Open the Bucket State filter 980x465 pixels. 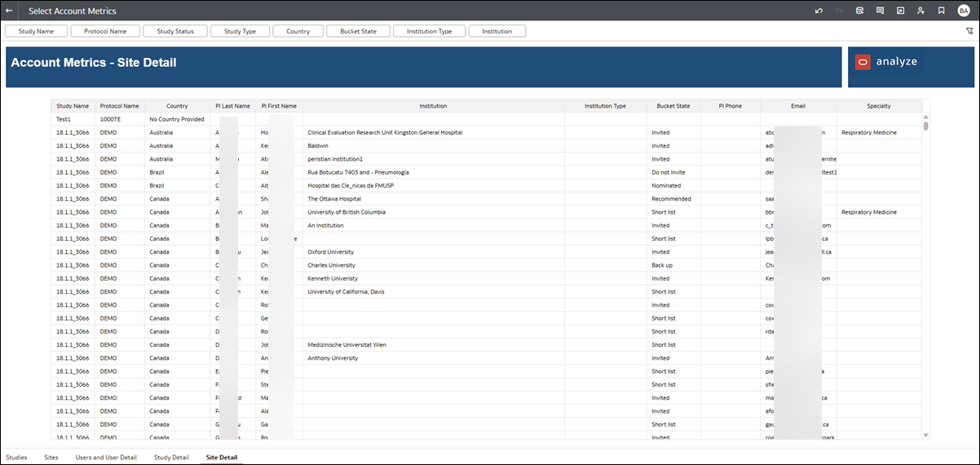[x=358, y=31]
